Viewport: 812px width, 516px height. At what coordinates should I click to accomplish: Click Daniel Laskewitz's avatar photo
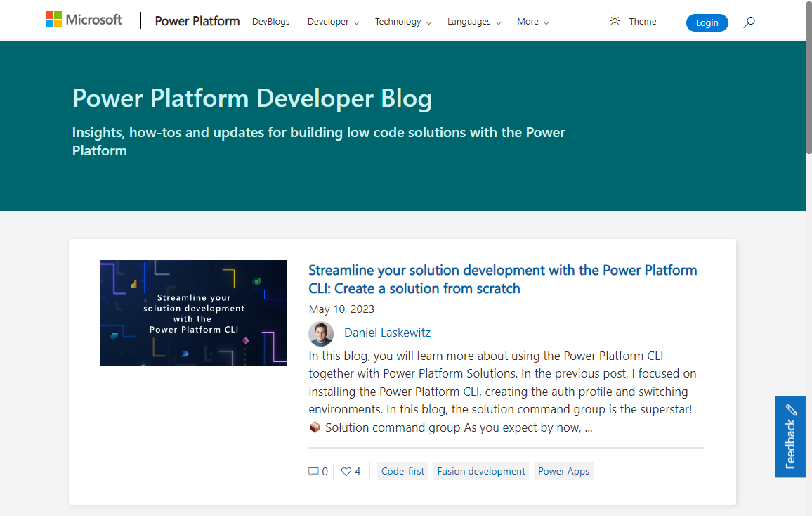pyautogui.click(x=320, y=332)
